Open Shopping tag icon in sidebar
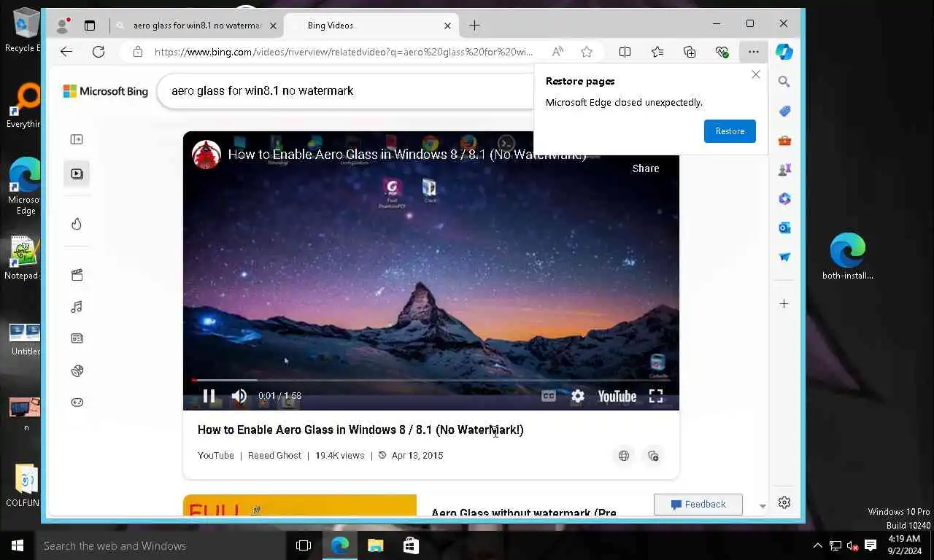This screenshot has height=560, width=934. [x=784, y=111]
